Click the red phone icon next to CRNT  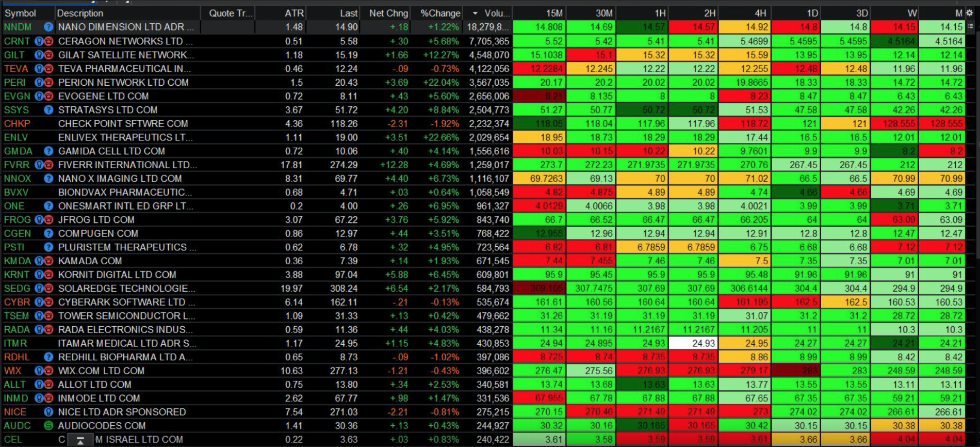click(48, 41)
